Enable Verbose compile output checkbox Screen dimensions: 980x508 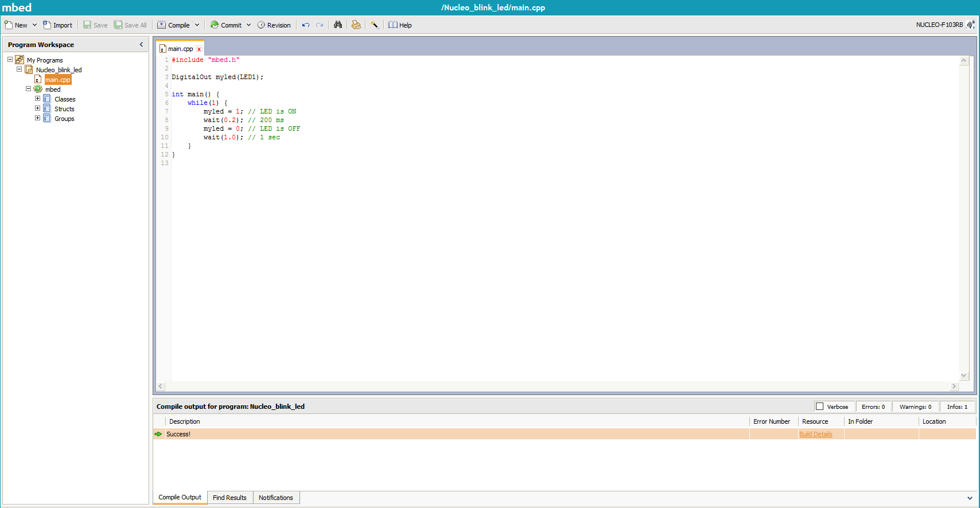coord(819,407)
